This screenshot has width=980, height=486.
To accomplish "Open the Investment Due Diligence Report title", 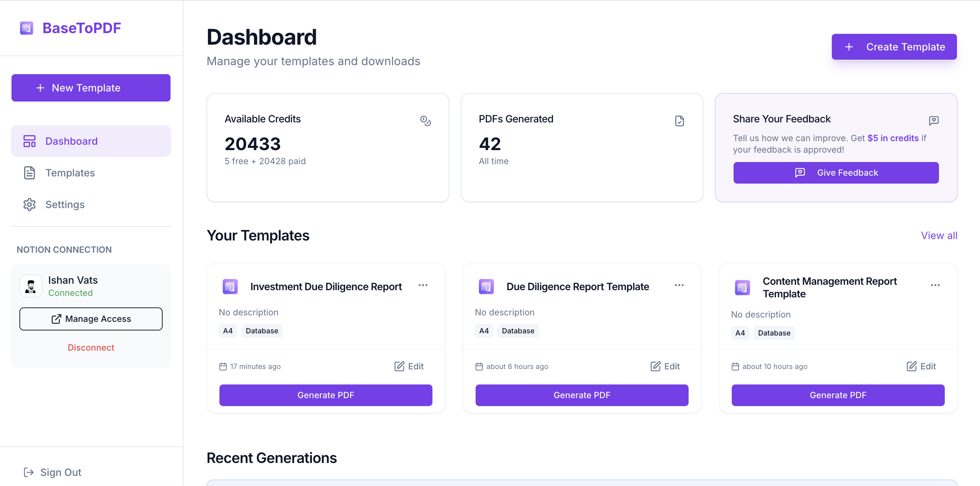I will 326,287.
